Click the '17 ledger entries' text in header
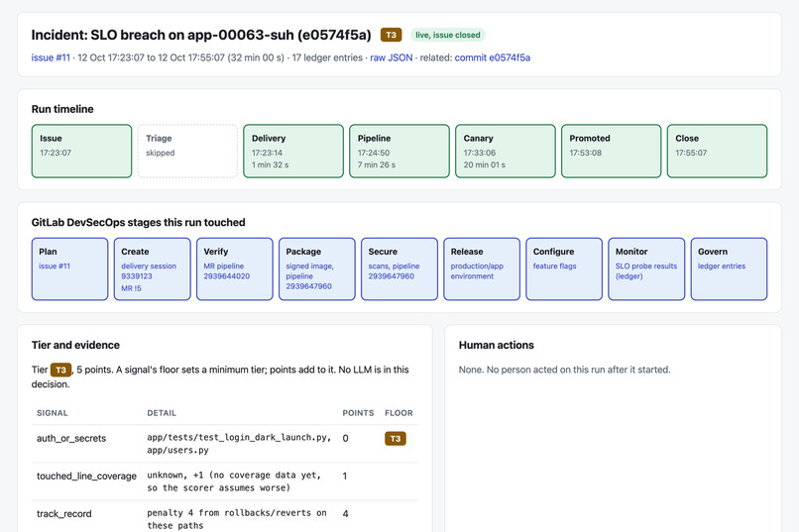Image resolution: width=799 pixels, height=532 pixels. pos(327,57)
